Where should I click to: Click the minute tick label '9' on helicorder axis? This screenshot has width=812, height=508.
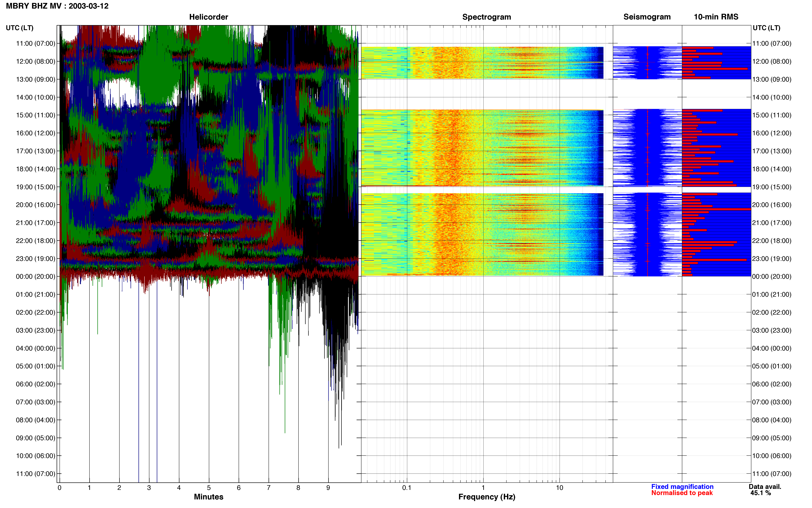click(328, 488)
